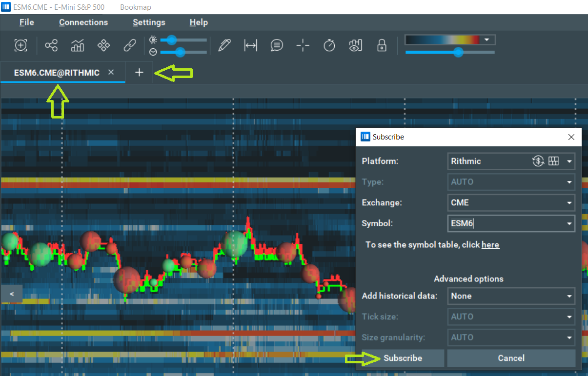Activate the crosshair cursor icon

click(303, 46)
